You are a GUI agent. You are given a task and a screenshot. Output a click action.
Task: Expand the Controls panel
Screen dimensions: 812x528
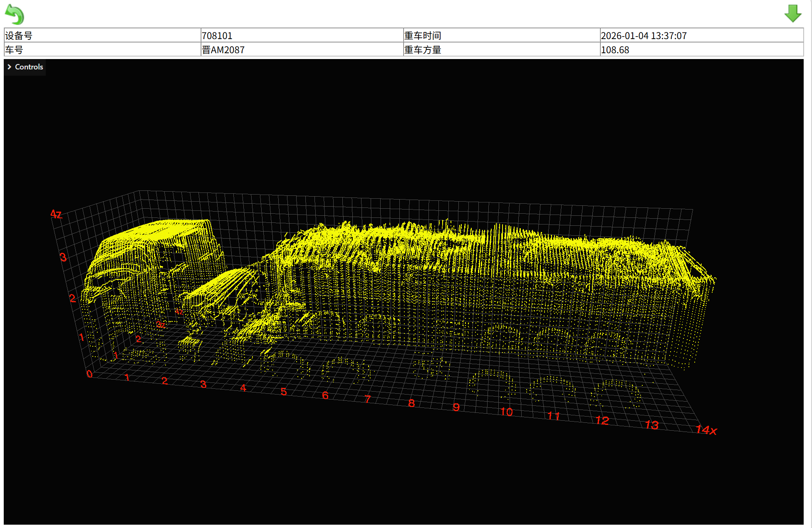(x=29, y=67)
